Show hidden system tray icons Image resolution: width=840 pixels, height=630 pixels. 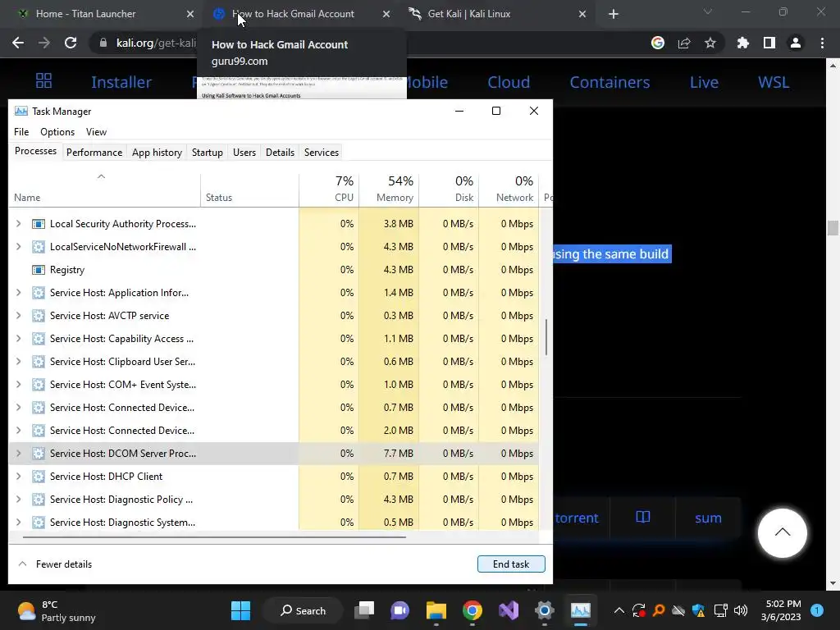coord(619,610)
